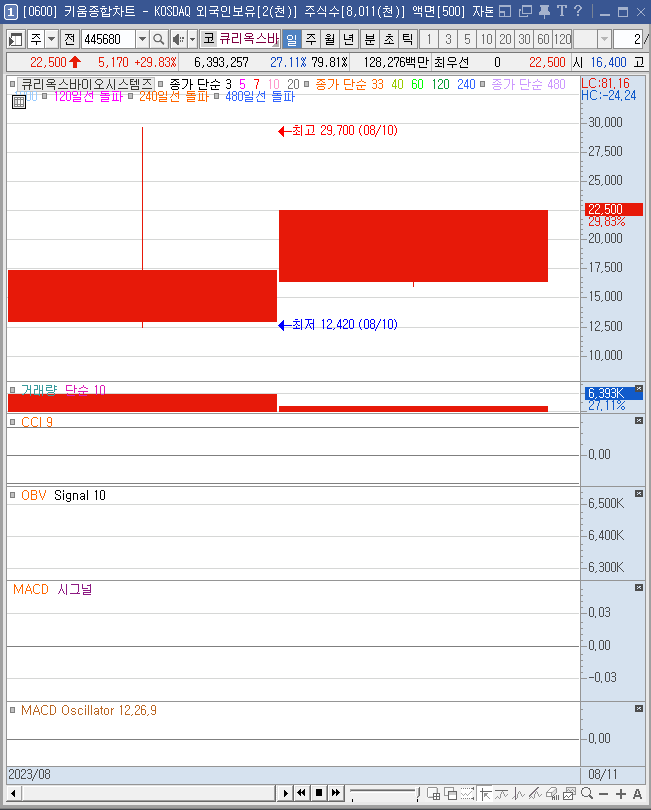The width and height of the screenshot is (651, 810).
Task: Click the 코 market toggle button
Action: click(x=208, y=39)
